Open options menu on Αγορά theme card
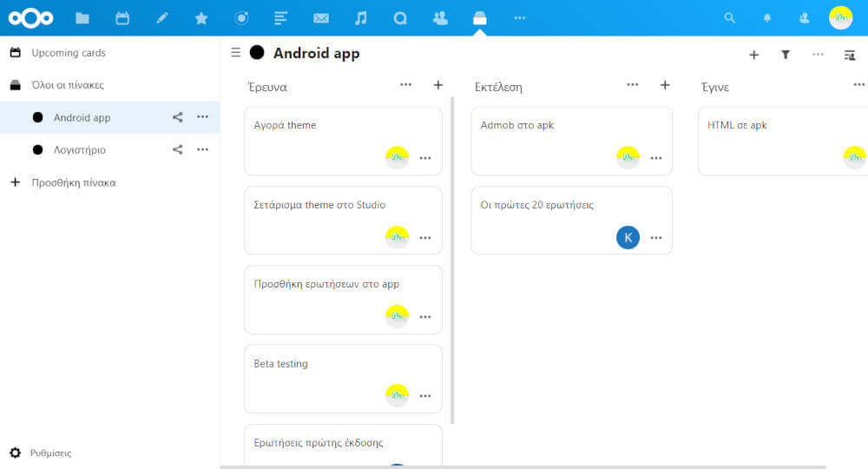868x469 pixels. [425, 158]
